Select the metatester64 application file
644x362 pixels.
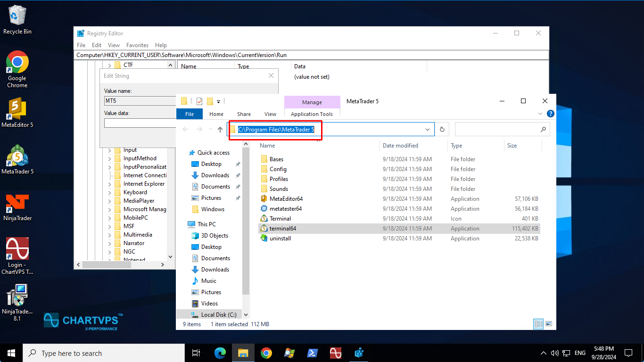coord(285,209)
